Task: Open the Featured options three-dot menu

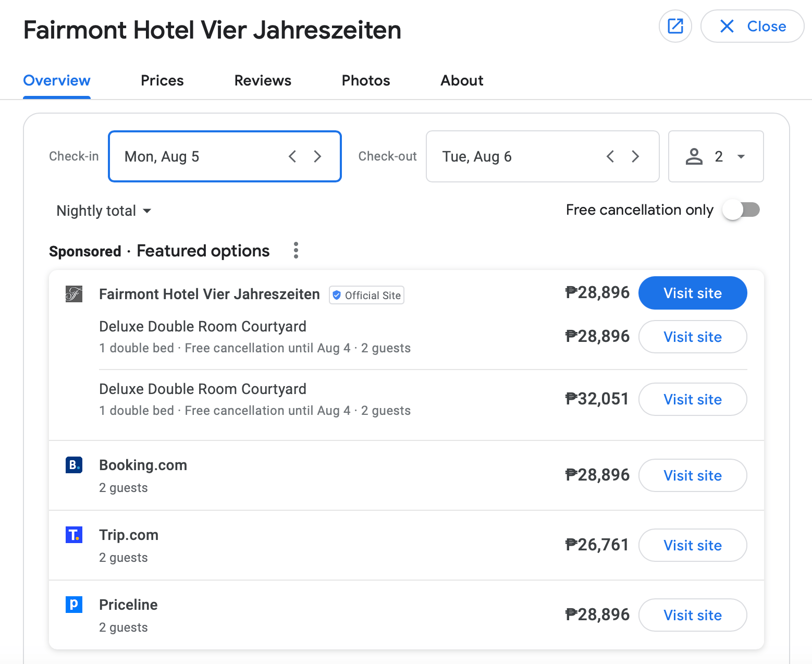Action: pos(296,251)
